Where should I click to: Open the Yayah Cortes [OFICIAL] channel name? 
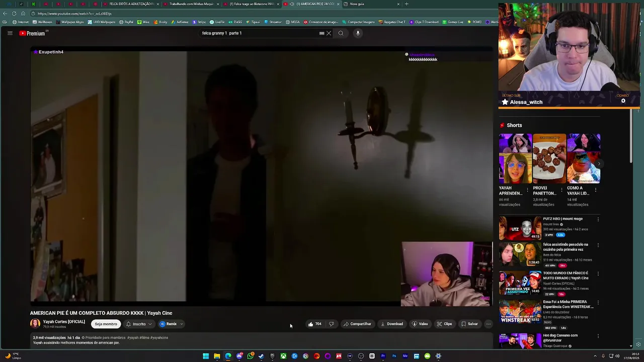(x=64, y=322)
